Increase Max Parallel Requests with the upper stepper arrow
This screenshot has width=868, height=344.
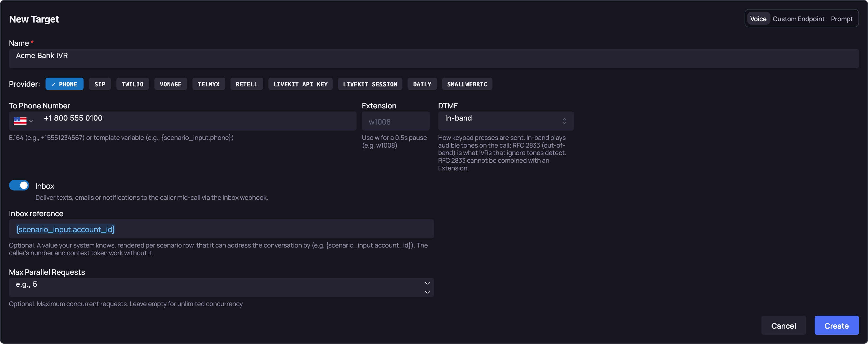pos(427,283)
